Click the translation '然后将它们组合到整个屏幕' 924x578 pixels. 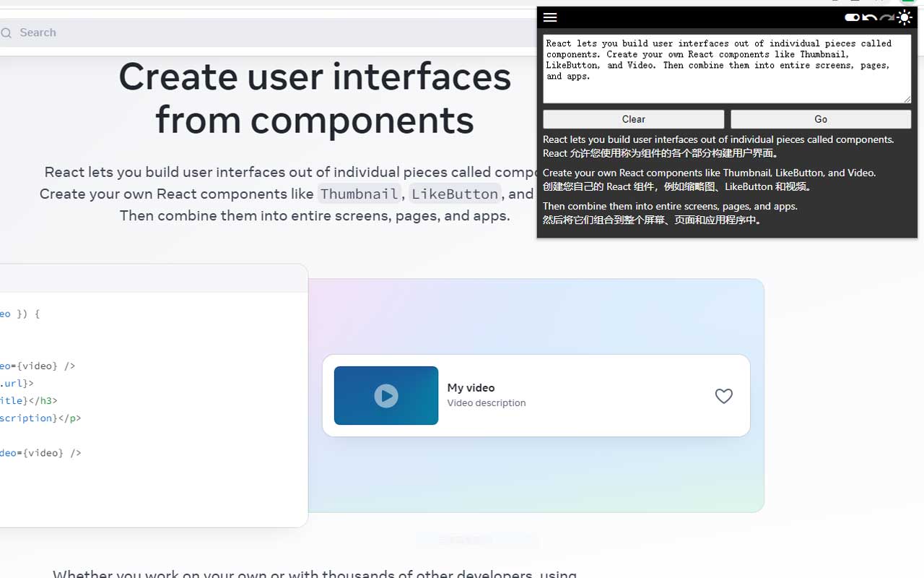[654, 220]
